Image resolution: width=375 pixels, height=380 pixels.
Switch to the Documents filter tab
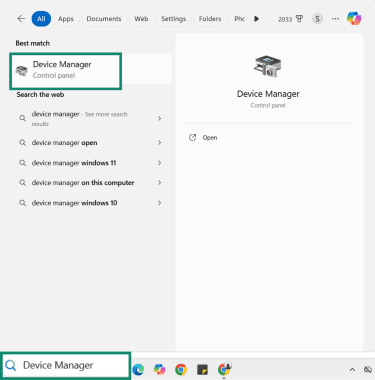(x=104, y=19)
